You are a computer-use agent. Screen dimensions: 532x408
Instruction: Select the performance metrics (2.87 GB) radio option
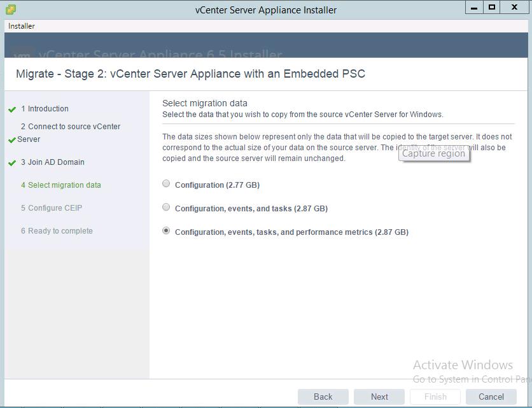coord(166,231)
